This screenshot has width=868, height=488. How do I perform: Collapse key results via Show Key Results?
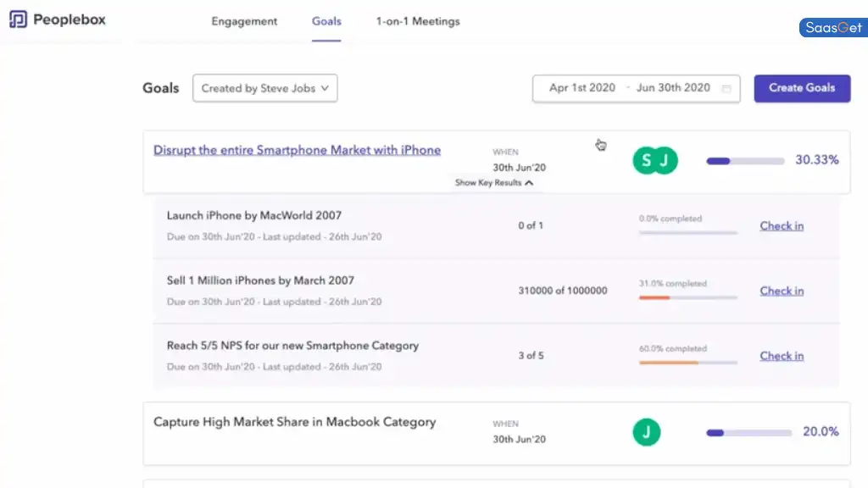pos(494,183)
